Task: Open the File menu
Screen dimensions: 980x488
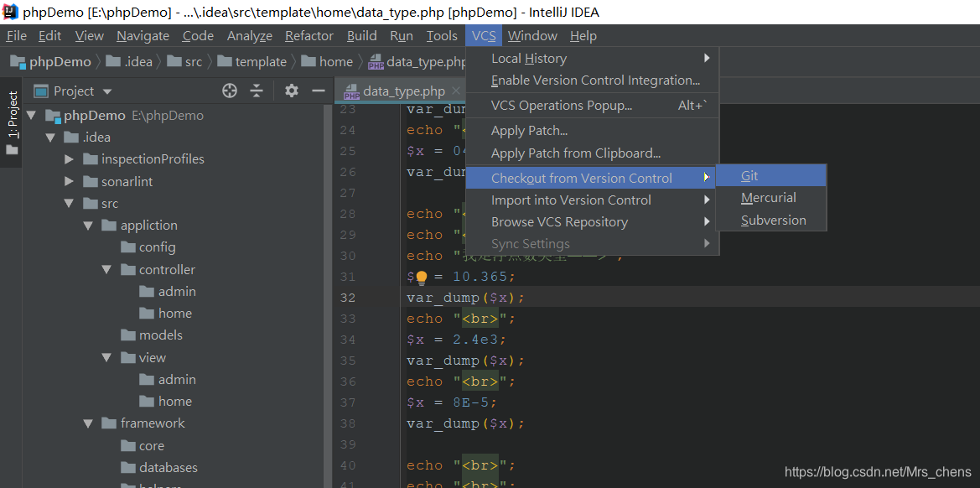Action: (x=16, y=36)
